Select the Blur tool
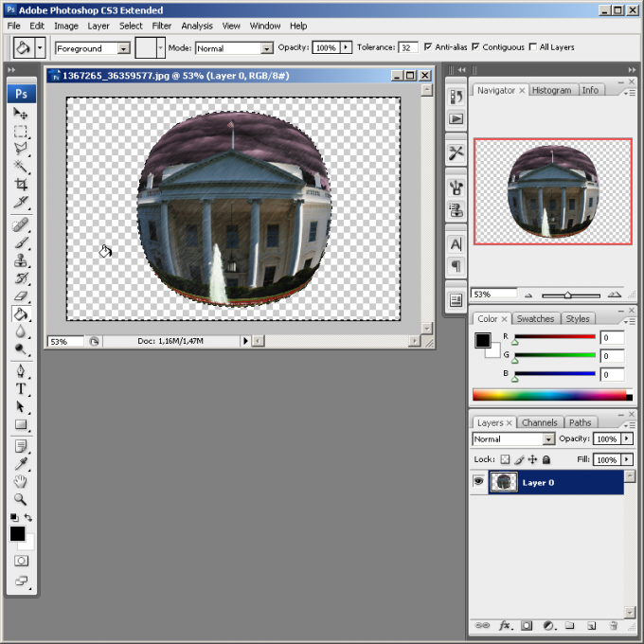The height and width of the screenshot is (644, 644). [x=20, y=331]
